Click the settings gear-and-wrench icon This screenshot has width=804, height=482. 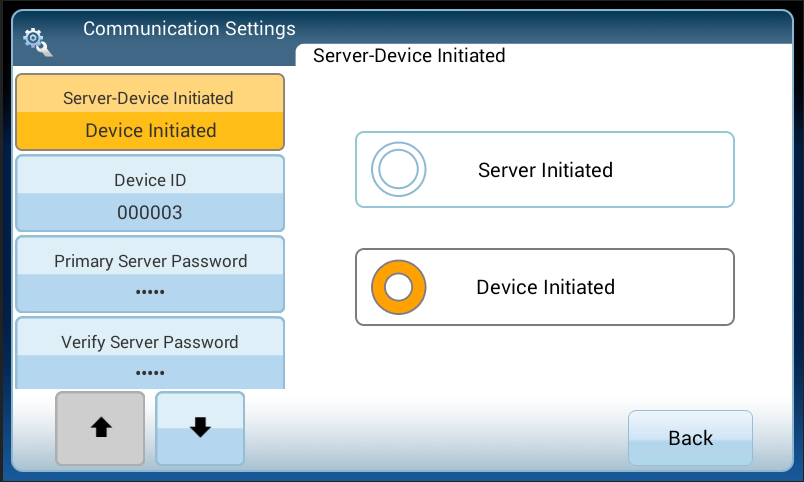click(37, 41)
